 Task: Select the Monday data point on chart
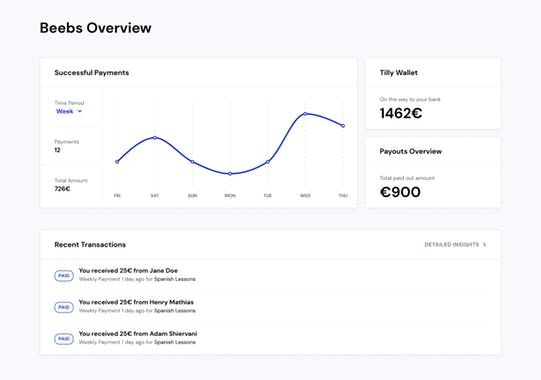tap(230, 174)
